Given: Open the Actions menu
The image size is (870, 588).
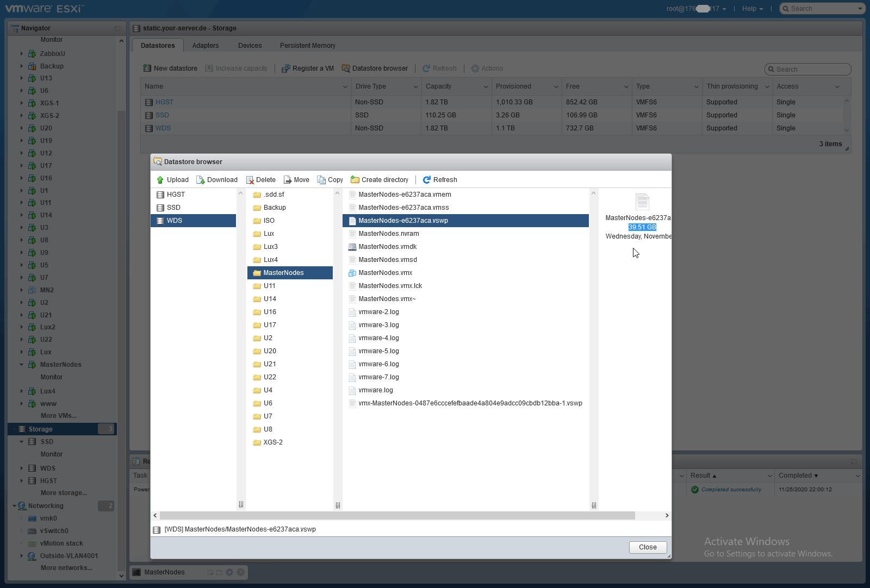Looking at the screenshot, I should 487,68.
